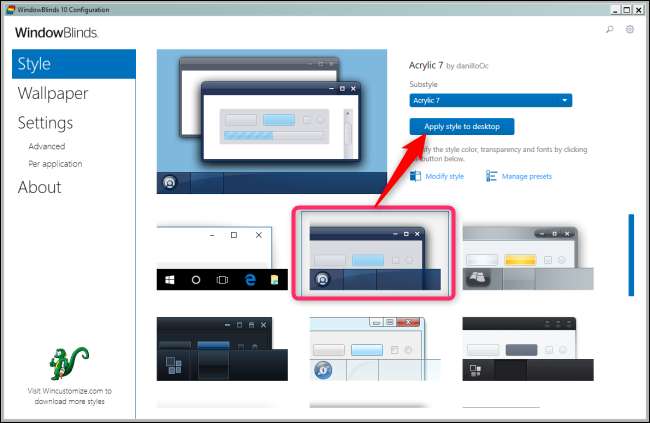Click the Manage presets icon
Screen dimensions: 650x423
(491, 176)
